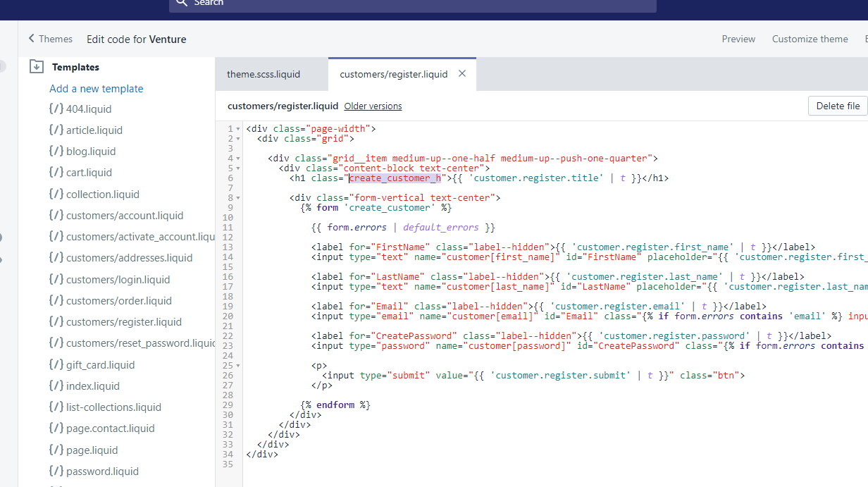Click the Templates folder download icon
This screenshot has width=868, height=487.
(x=37, y=67)
